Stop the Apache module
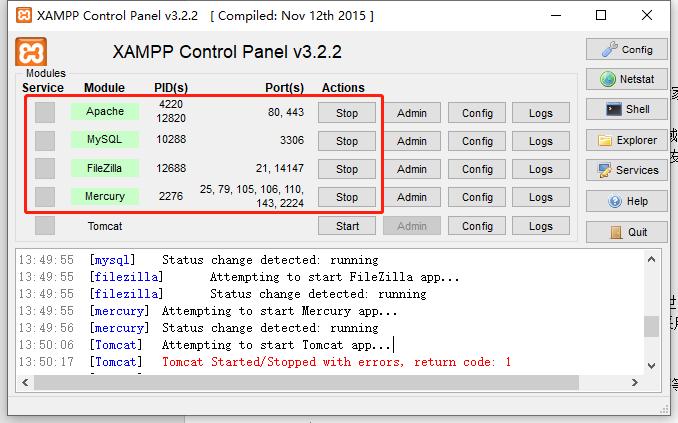 [x=347, y=113]
